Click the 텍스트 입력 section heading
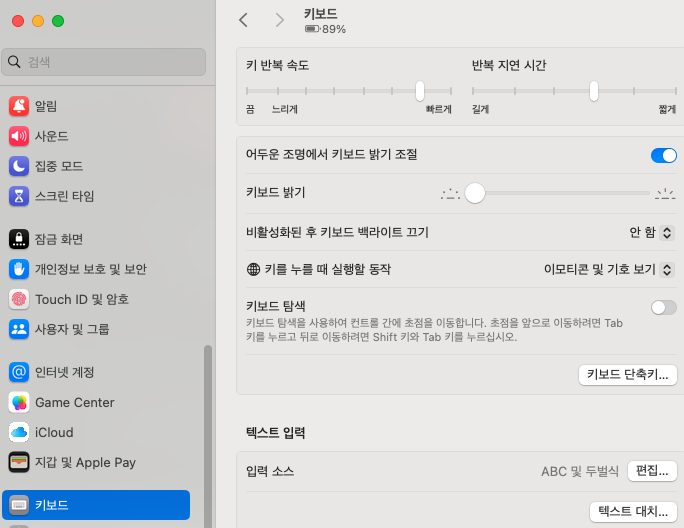 (275, 433)
